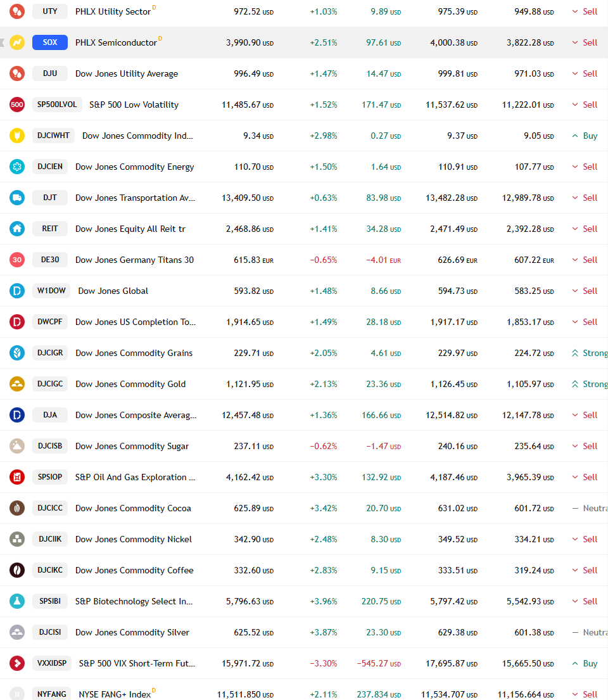Click the 3,990.90 USD price cell
Viewport: 608px width, 700px height.
(250, 42)
